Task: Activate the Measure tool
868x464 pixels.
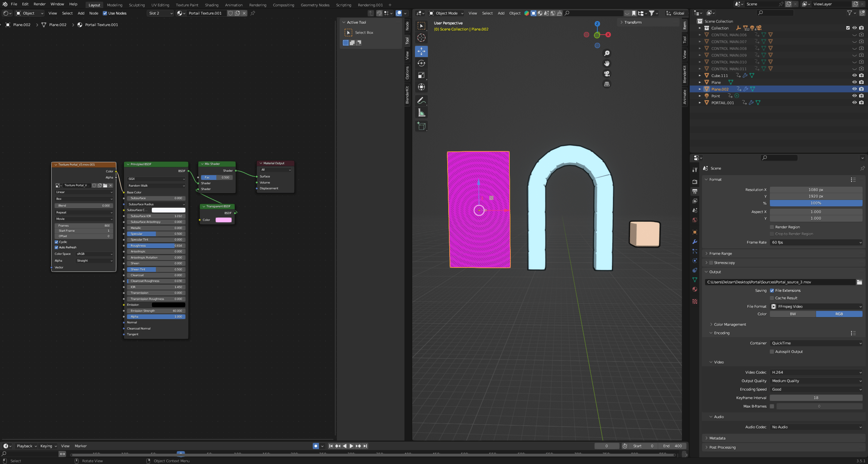Action: [421, 113]
